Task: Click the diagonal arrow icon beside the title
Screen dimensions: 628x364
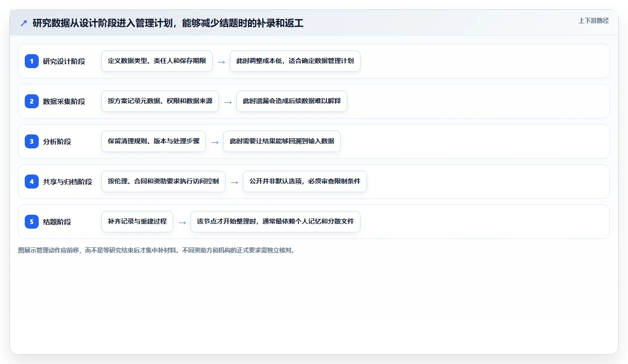Action: [24, 23]
